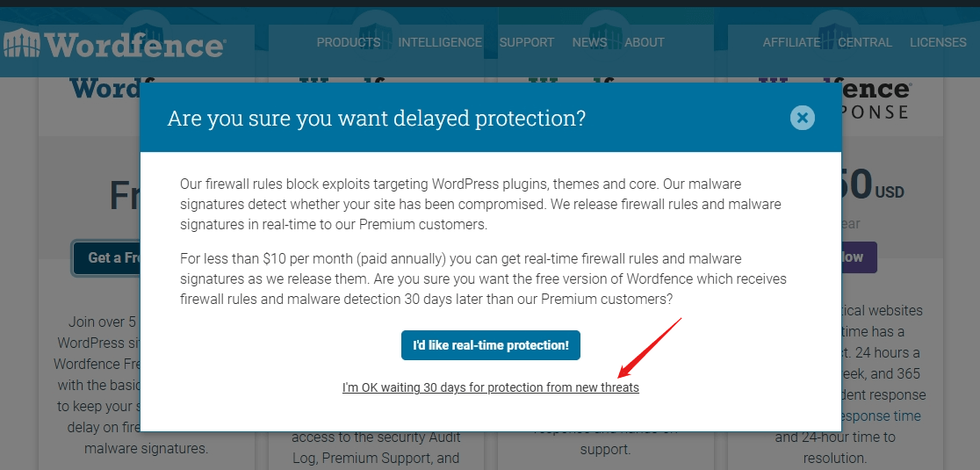Open the INTELLIGENCE menu

[439, 42]
